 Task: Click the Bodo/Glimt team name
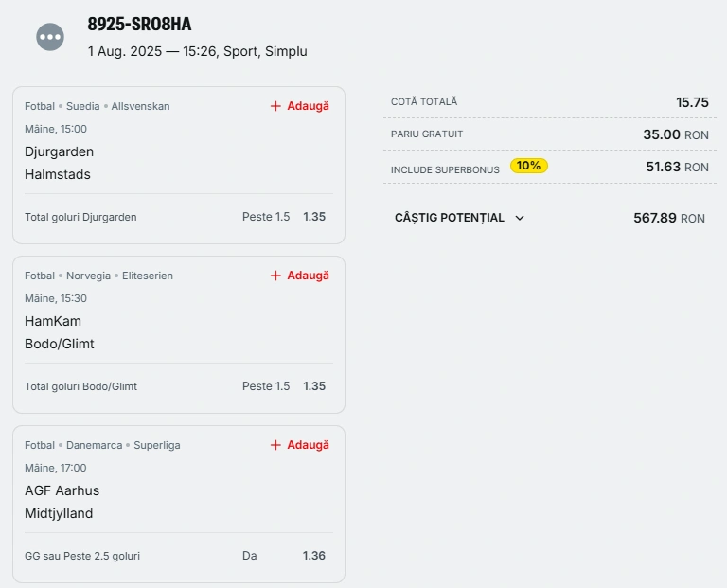(x=60, y=344)
